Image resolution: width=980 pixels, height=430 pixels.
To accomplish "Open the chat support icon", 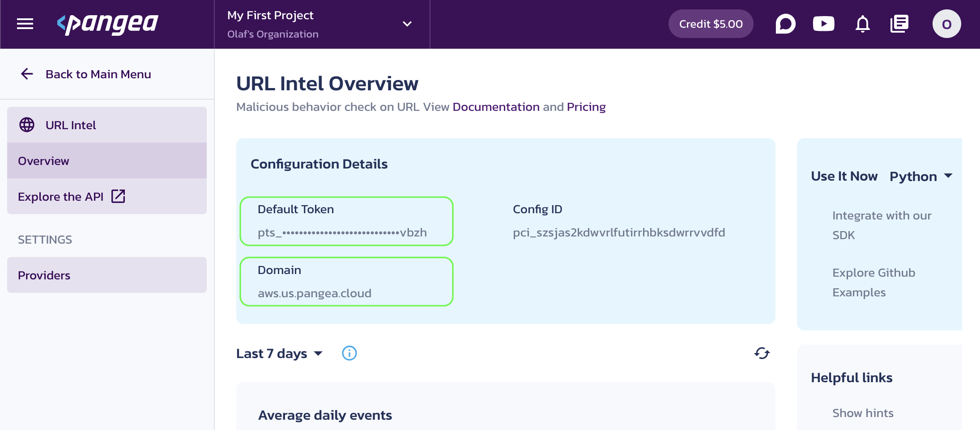I will click(785, 24).
